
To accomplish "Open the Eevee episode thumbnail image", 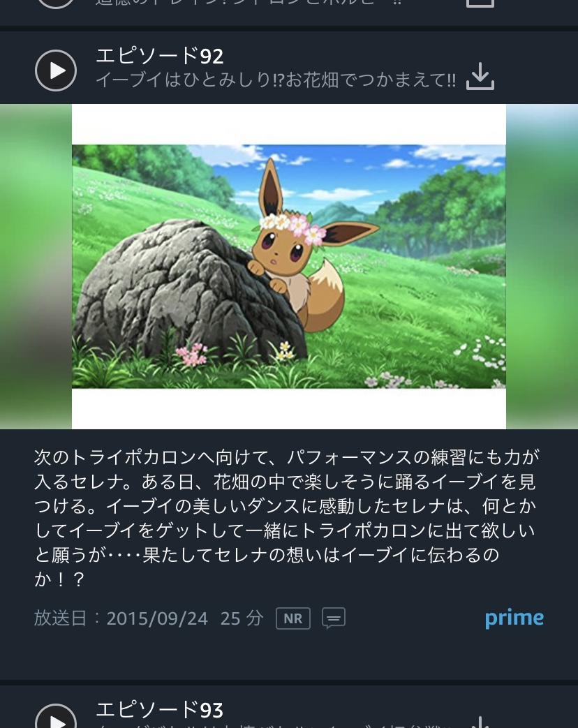I will pyautogui.click(x=289, y=267).
